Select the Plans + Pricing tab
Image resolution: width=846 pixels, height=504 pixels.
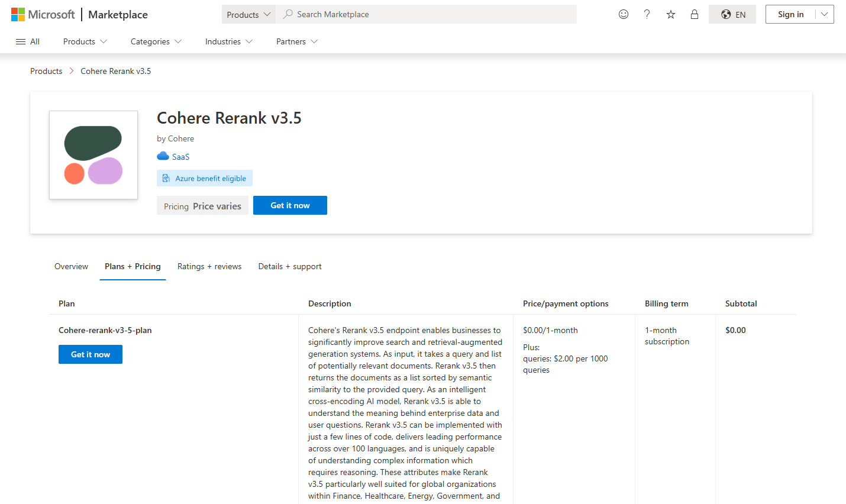click(133, 266)
